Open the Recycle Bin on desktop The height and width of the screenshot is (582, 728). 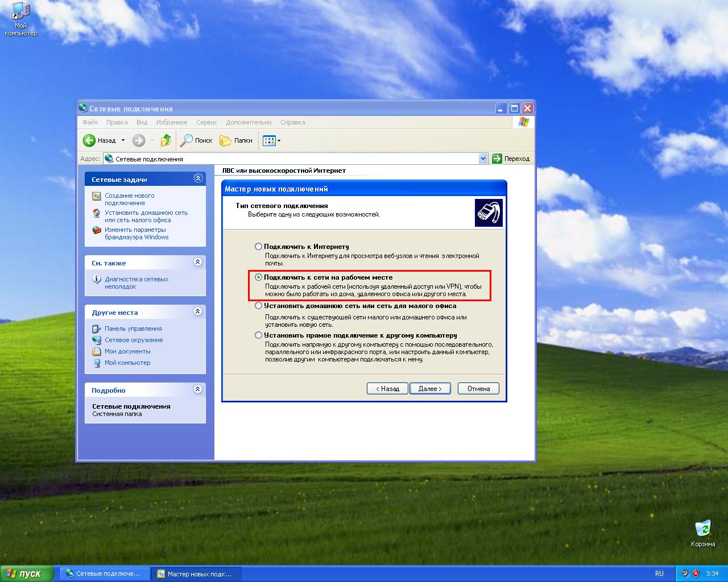tap(703, 533)
